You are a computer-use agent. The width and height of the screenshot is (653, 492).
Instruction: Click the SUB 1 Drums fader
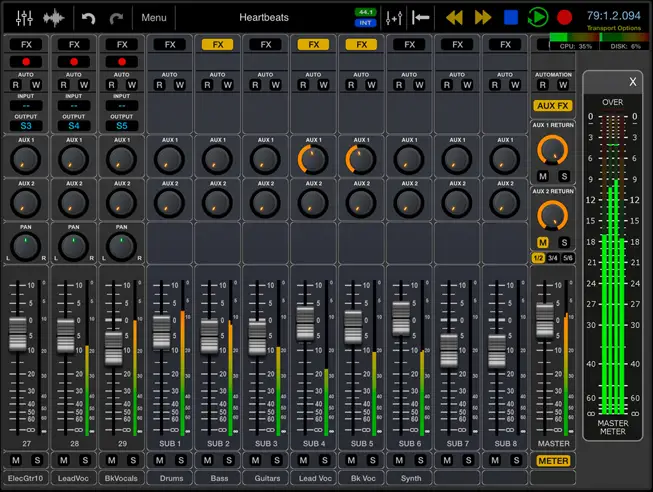162,332
